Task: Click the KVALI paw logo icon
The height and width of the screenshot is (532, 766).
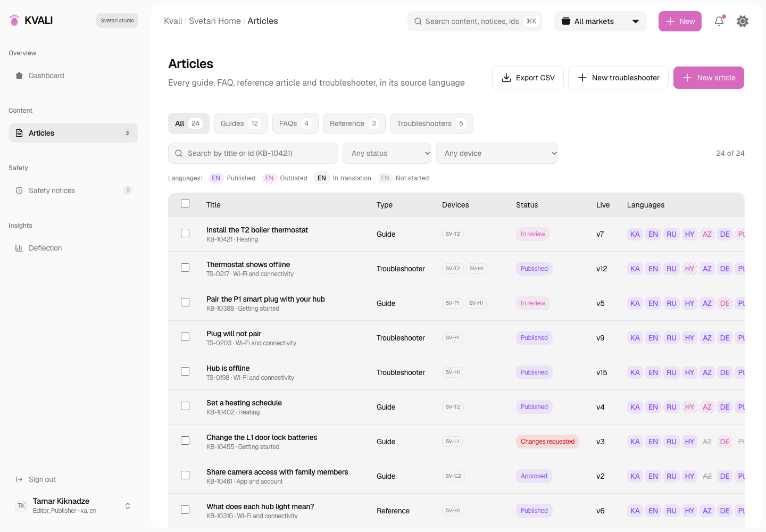Action: pos(14,20)
